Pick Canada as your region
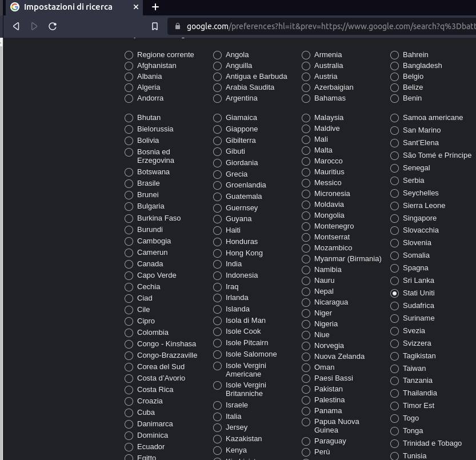The width and height of the screenshot is (476, 460). (x=129, y=264)
